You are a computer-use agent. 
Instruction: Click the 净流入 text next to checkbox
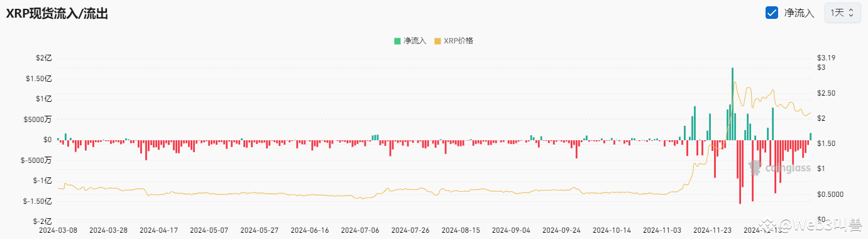coord(799,13)
